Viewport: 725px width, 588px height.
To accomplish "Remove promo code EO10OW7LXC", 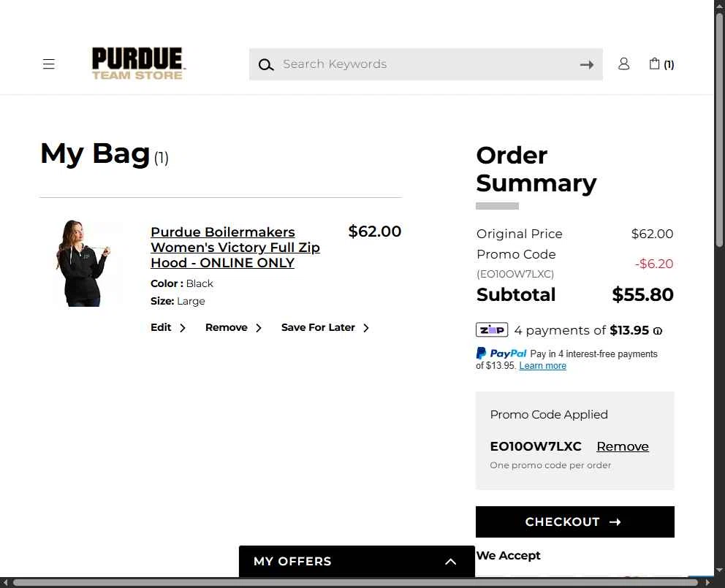I will pyautogui.click(x=623, y=446).
